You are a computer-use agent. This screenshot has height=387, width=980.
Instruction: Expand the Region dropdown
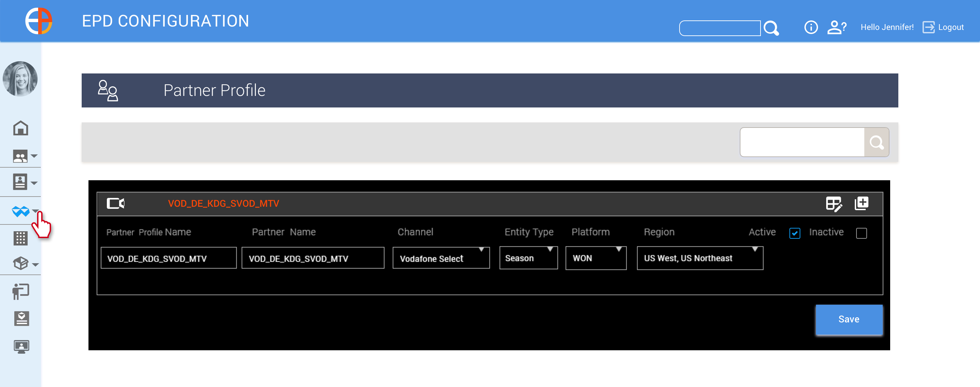pos(700,258)
